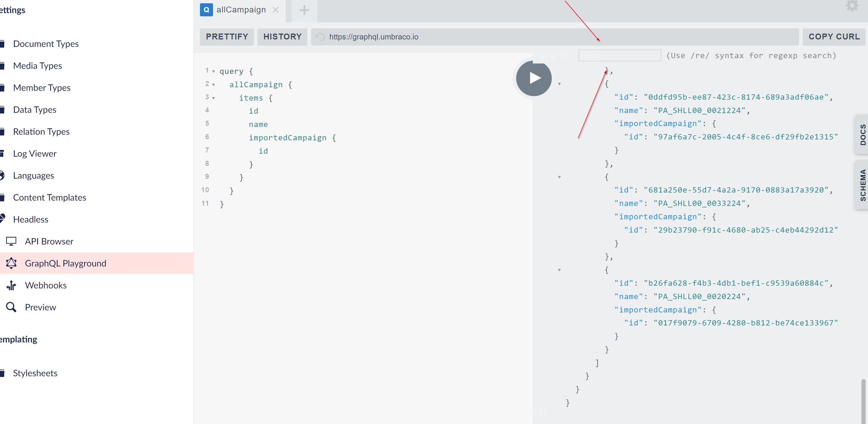Viewport: 868px width, 424px height.
Task: Select the Media Types icon
Action: click(3, 65)
